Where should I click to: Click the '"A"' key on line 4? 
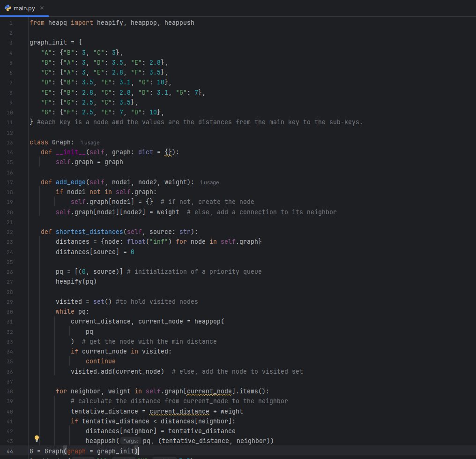pos(46,53)
